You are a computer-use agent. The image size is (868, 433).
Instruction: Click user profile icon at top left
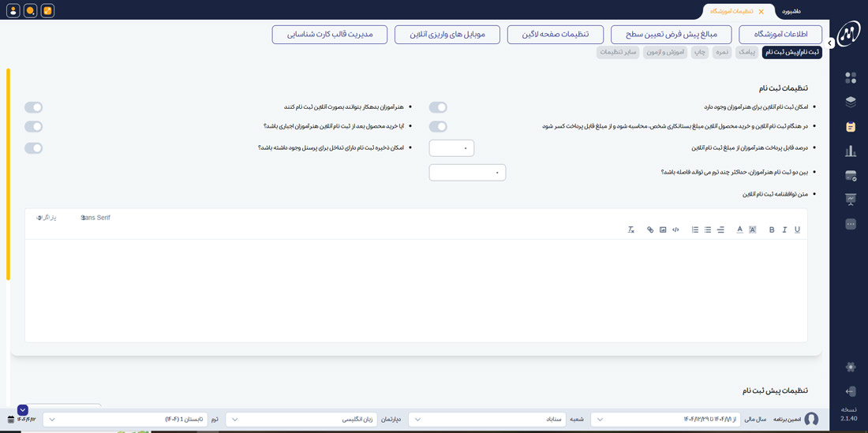tap(13, 10)
